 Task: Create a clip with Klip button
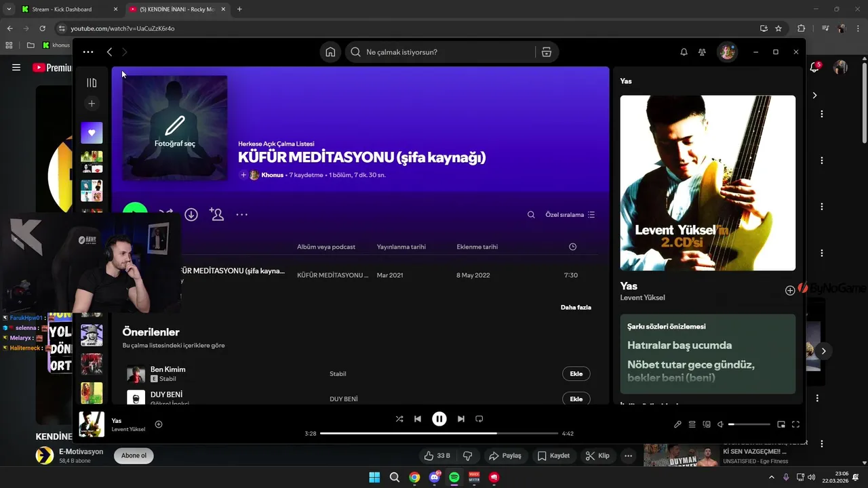point(597,456)
